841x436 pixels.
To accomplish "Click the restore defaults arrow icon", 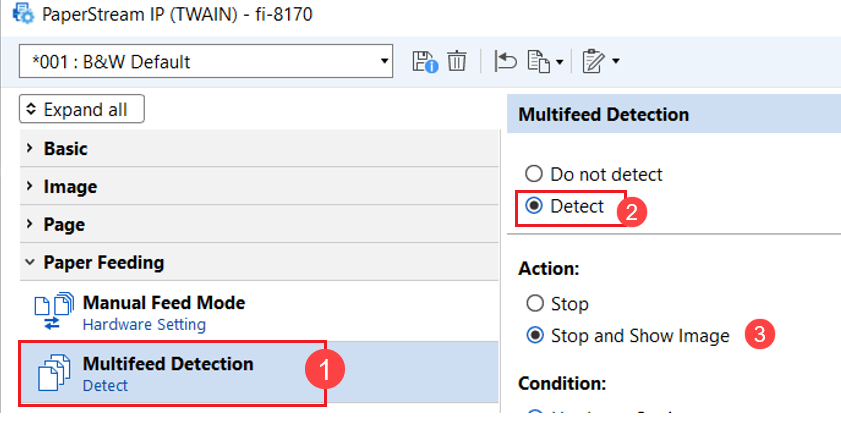I will tap(505, 62).
